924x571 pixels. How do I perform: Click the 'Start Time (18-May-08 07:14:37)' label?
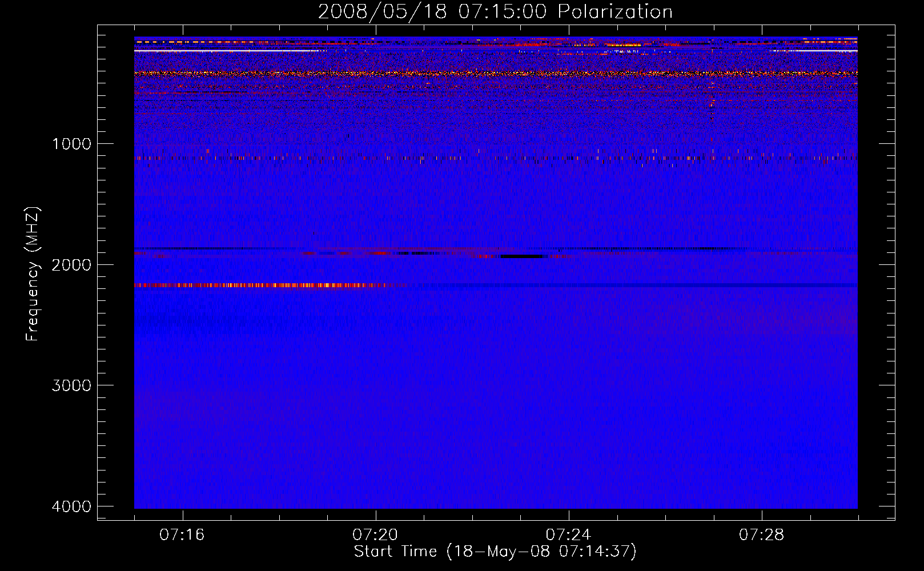tap(495, 552)
